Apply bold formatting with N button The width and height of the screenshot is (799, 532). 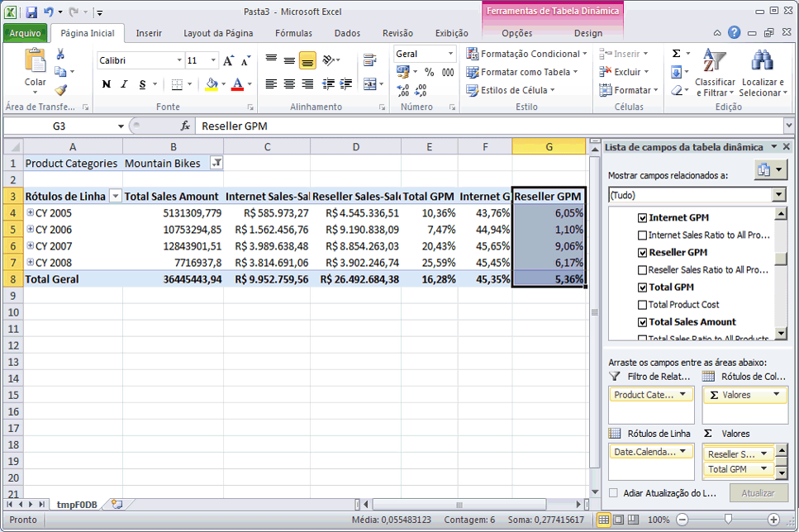point(106,84)
